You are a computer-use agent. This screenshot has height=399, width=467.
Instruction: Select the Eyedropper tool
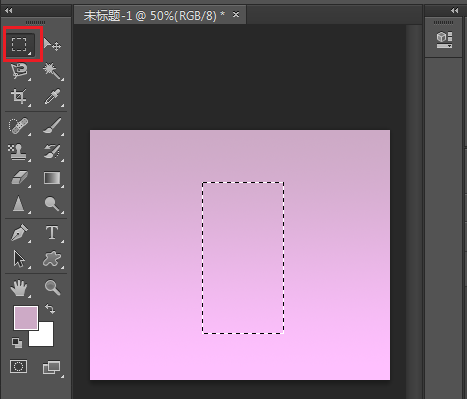coord(53,97)
